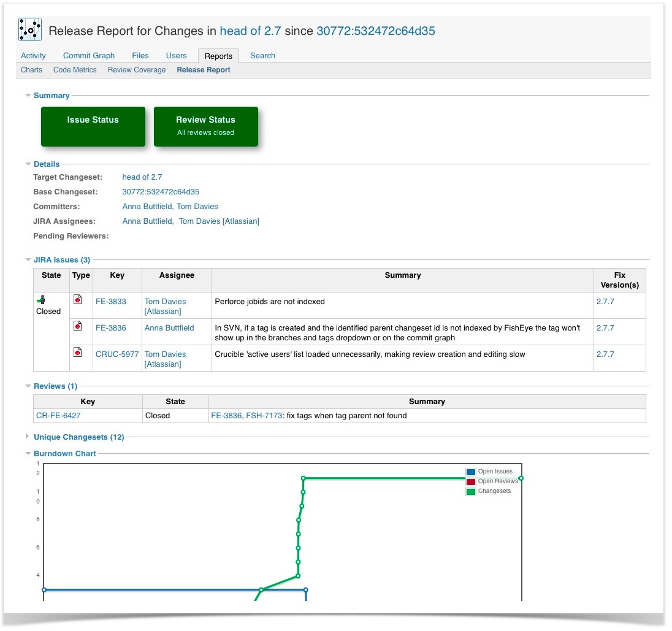Open committer Anna Buttfield's profile
The image size is (672, 631).
[147, 207]
